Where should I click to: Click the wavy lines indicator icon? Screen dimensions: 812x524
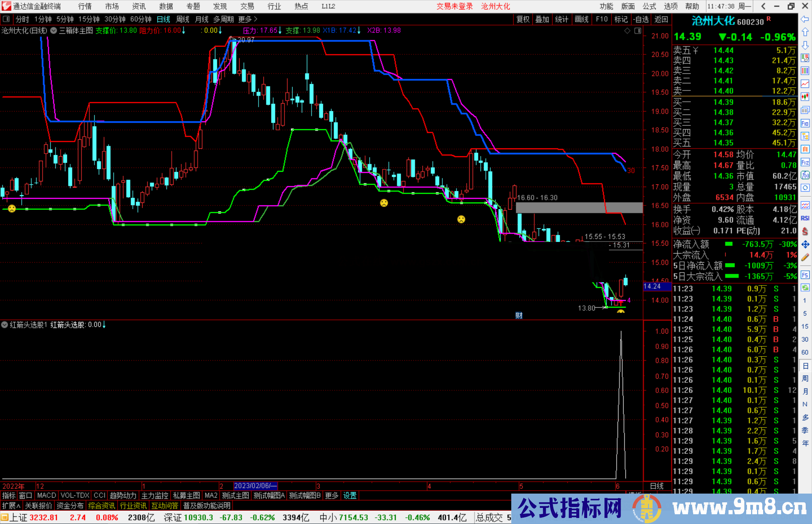coord(805,205)
